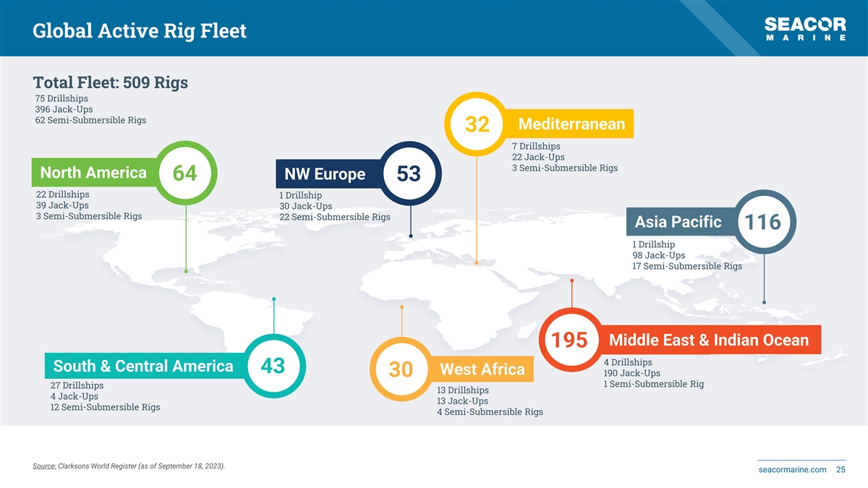Click the yellow 32 circle badge
Screen dimensions: 868x488
pos(477,124)
